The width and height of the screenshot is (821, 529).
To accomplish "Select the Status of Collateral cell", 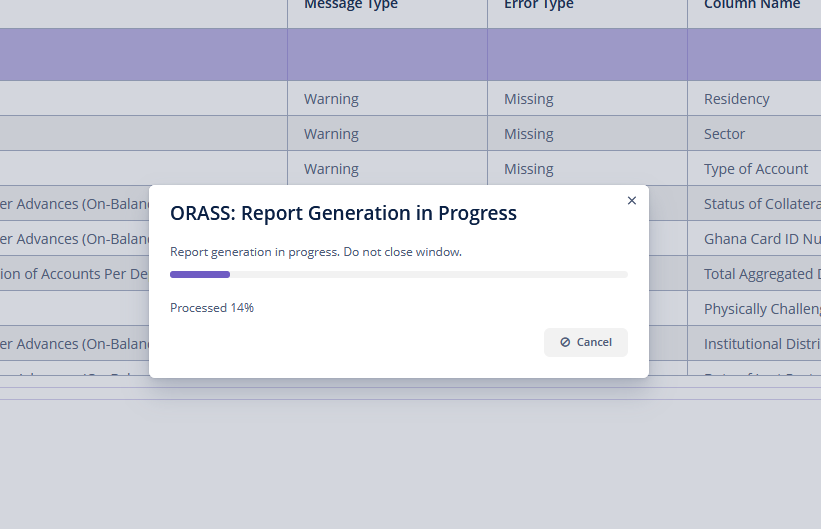I will [755, 204].
